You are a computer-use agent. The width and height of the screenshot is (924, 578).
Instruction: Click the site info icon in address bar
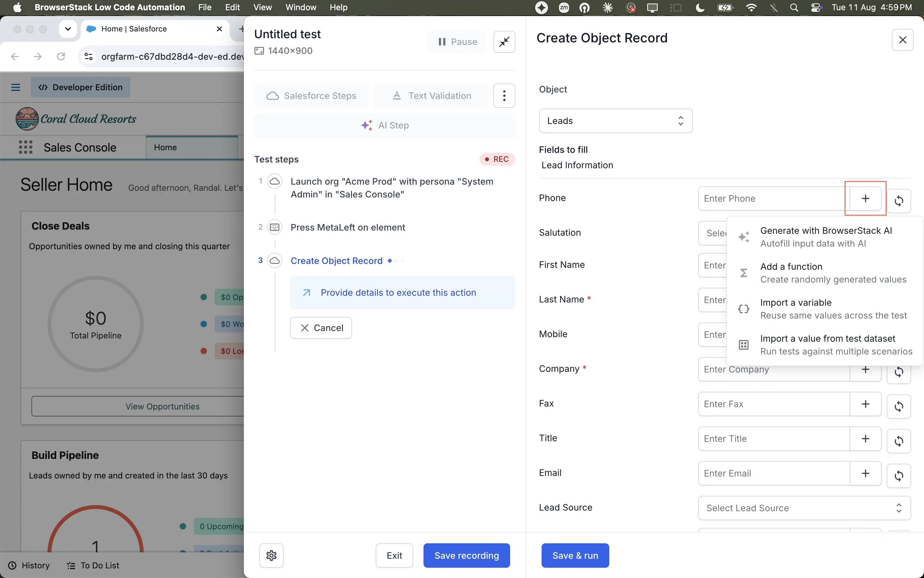click(x=89, y=57)
